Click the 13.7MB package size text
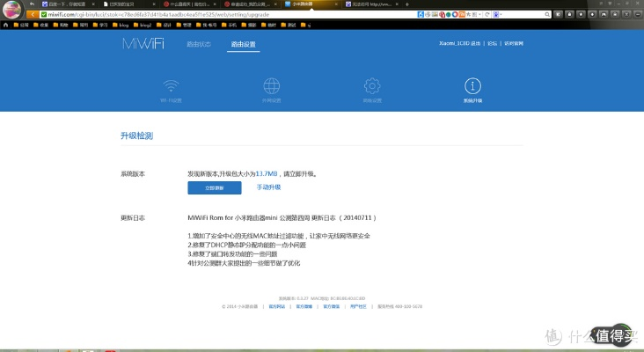644x352 pixels. coord(267,173)
